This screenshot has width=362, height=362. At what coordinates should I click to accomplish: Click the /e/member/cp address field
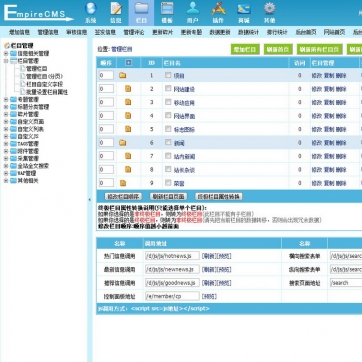(x=172, y=296)
